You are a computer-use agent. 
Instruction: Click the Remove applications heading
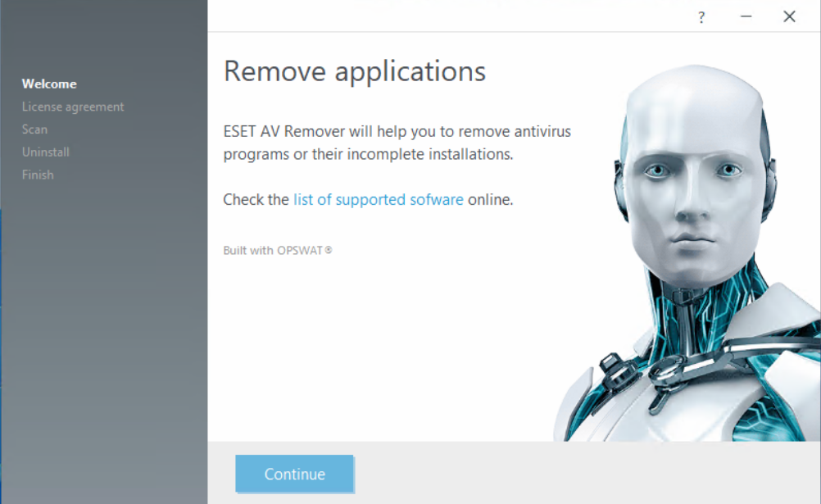point(354,71)
